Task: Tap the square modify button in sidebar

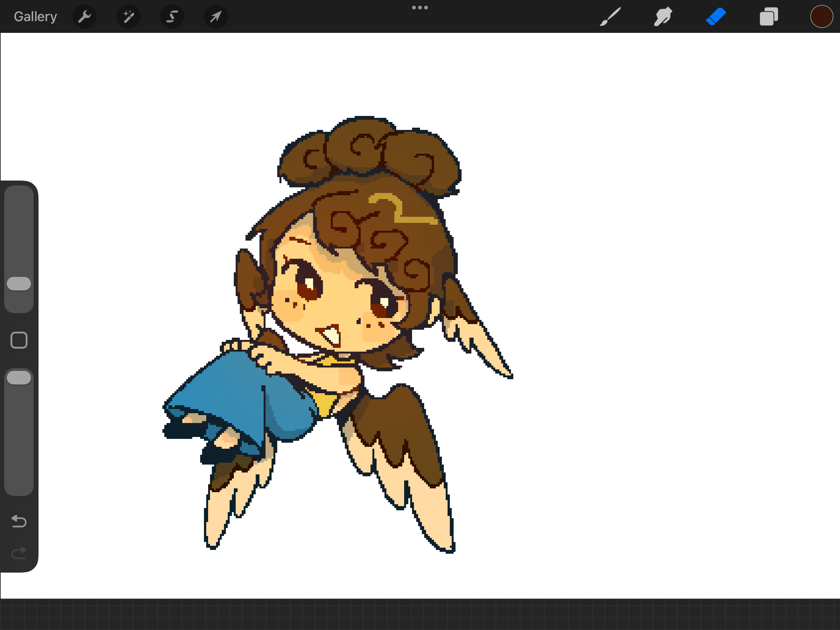Action: [19, 340]
